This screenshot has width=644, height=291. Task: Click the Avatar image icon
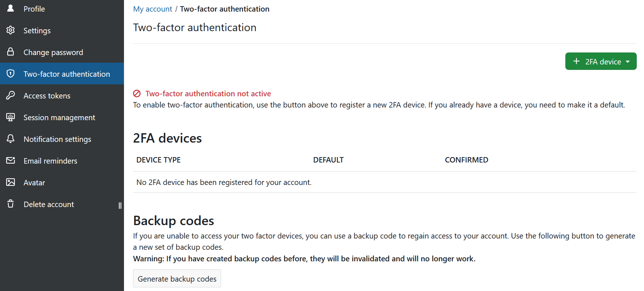11,182
